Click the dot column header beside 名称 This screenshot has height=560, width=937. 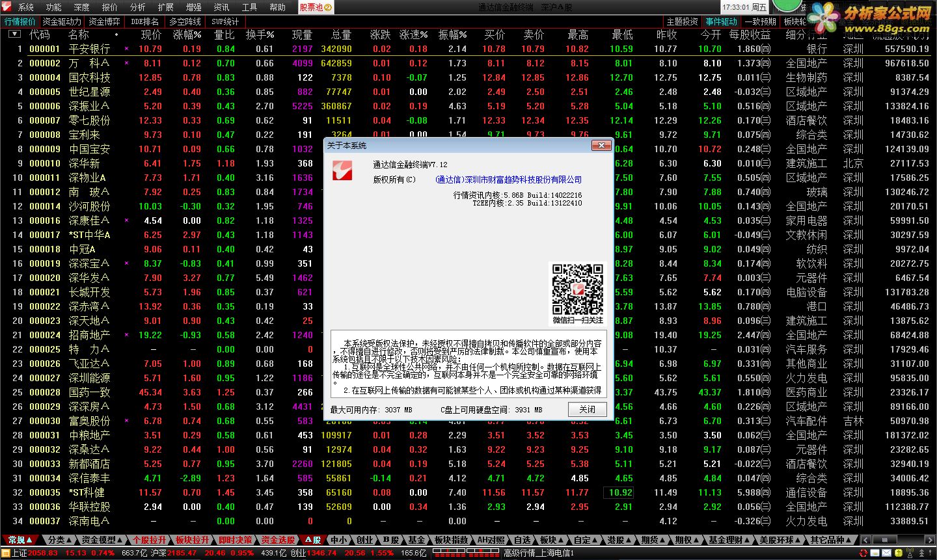click(x=116, y=34)
